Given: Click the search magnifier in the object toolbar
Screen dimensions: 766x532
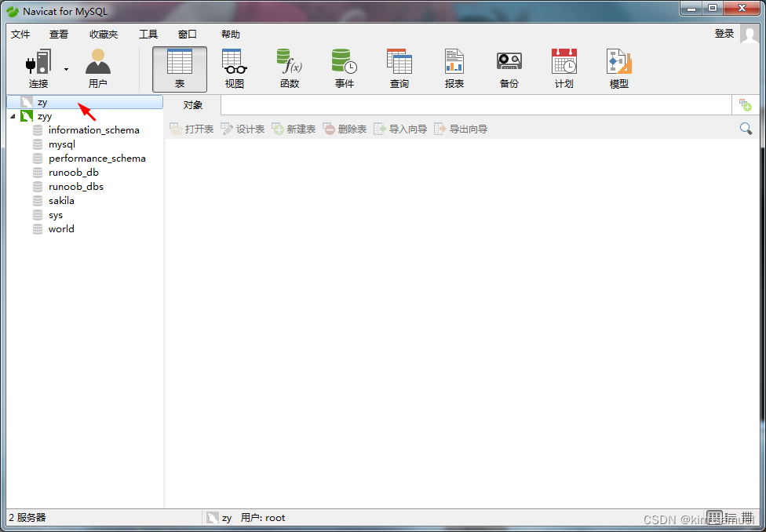Looking at the screenshot, I should [x=746, y=128].
